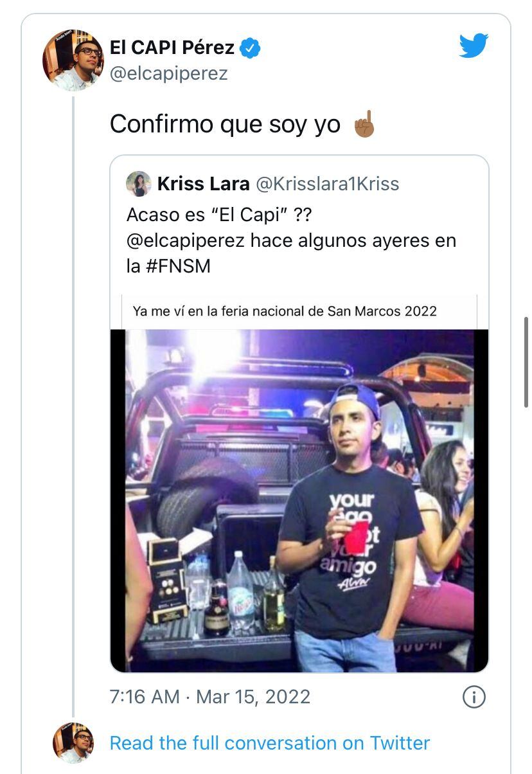This screenshot has height=774, width=532.
Task: Click the 'Acaso es El Capi' quoted text
Action: point(220,215)
